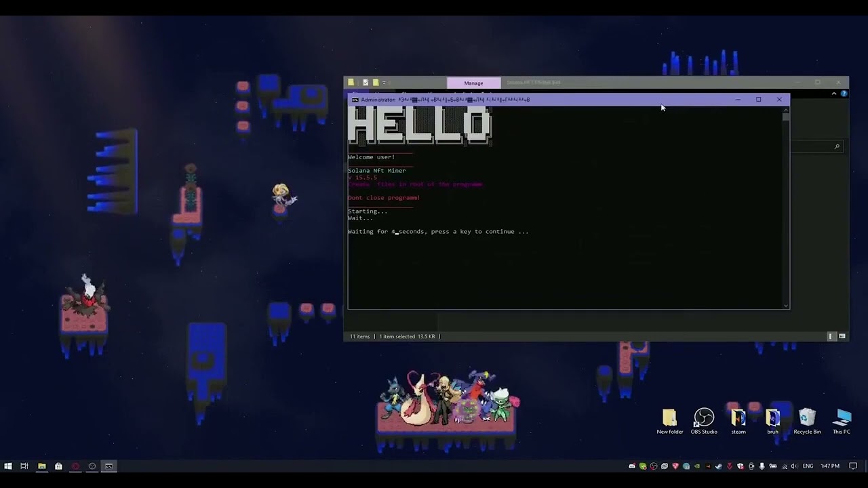Click the red circular app taskbar icon
868x488 pixels.
[75, 466]
